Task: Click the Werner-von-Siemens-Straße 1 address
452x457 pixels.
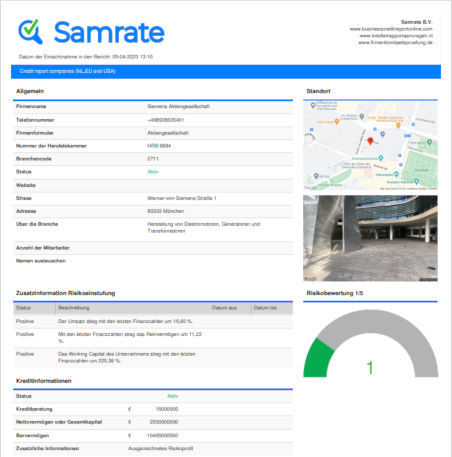Action: pyautogui.click(x=182, y=198)
